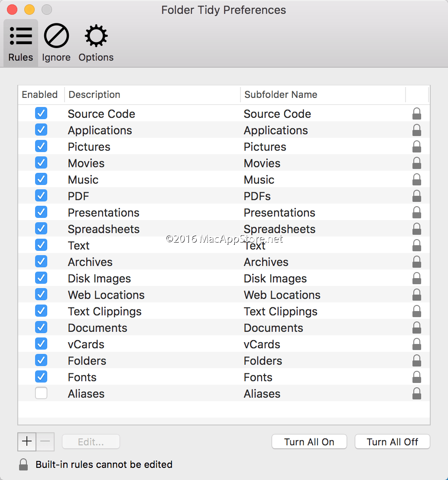Add a new rule with plus button
Viewport: 448px width, 480px height.
click(27, 441)
